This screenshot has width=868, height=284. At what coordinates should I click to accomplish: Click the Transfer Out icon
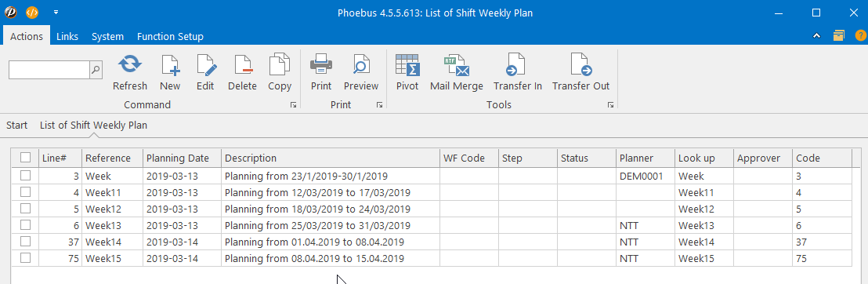pos(581,65)
